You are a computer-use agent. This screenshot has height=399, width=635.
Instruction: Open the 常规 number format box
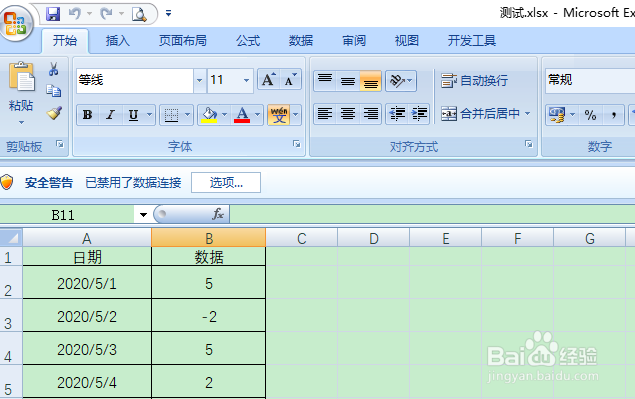point(590,80)
